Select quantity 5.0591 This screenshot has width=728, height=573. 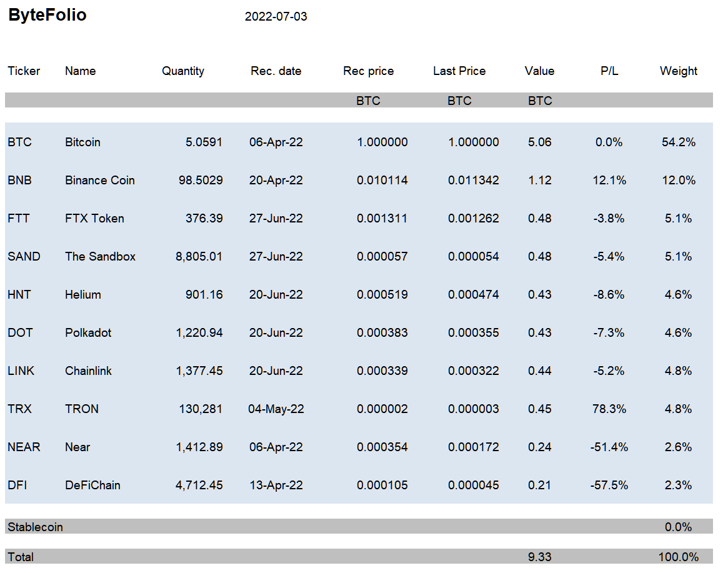click(x=204, y=142)
